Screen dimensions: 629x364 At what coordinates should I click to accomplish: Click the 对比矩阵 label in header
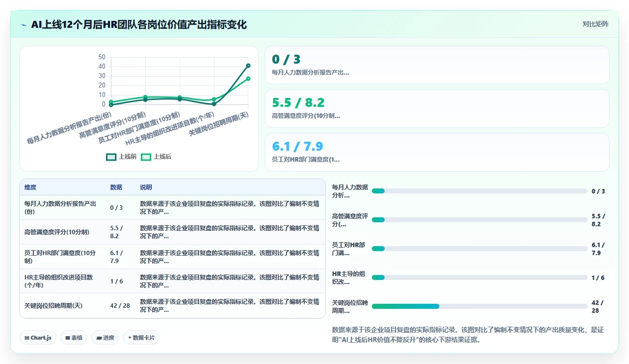pos(595,24)
